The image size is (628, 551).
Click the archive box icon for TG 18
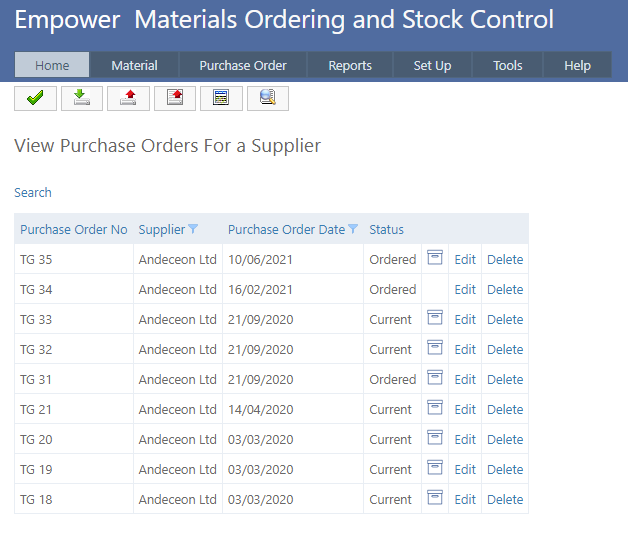coord(435,498)
